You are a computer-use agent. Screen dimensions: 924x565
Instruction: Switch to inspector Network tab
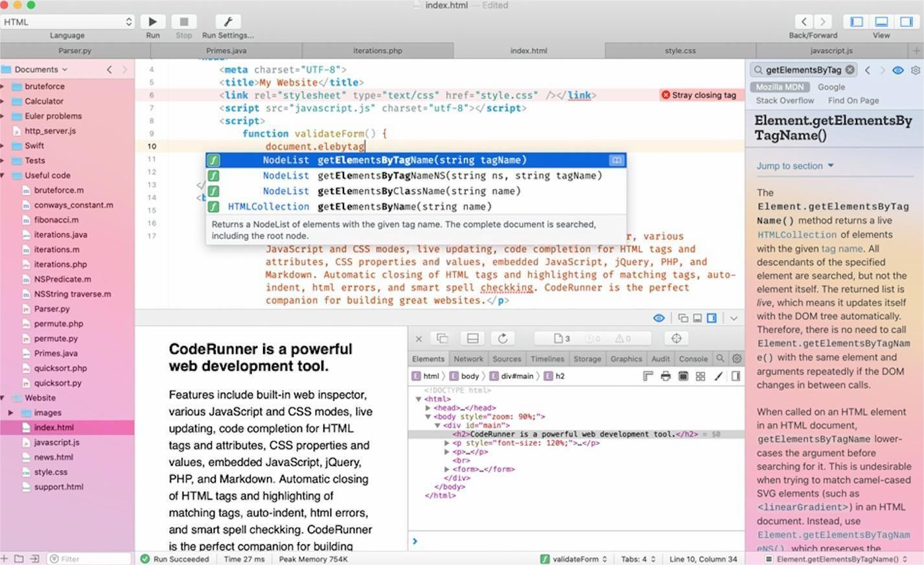pos(468,359)
